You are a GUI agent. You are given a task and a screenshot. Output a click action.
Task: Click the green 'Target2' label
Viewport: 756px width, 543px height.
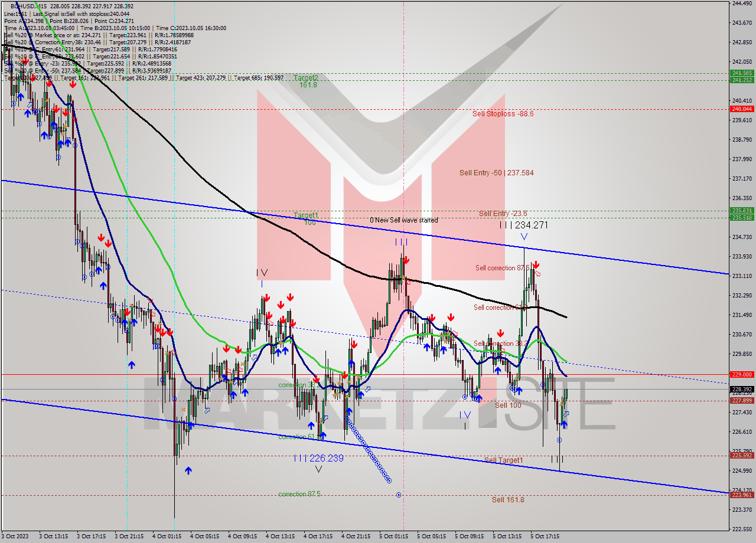(x=306, y=78)
